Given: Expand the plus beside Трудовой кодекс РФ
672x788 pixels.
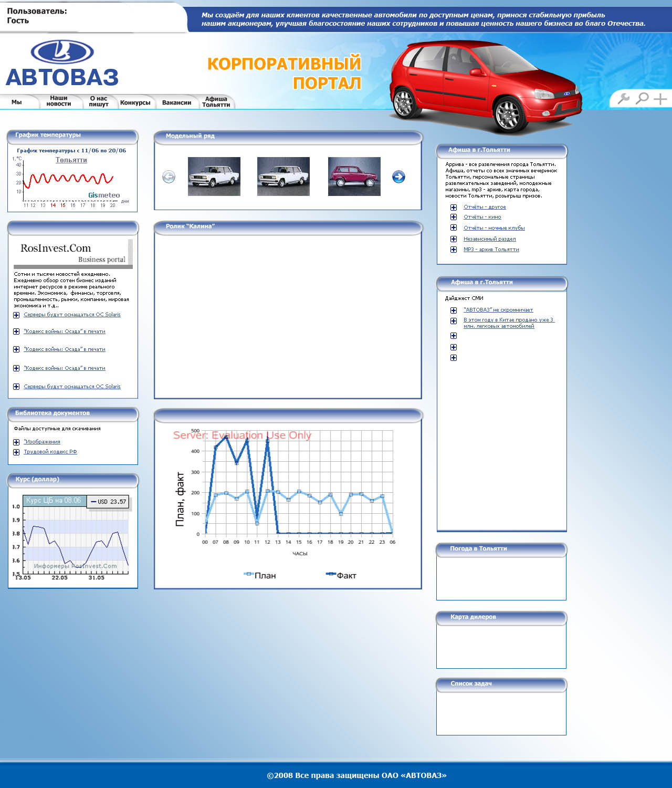Looking at the screenshot, I should (x=16, y=452).
